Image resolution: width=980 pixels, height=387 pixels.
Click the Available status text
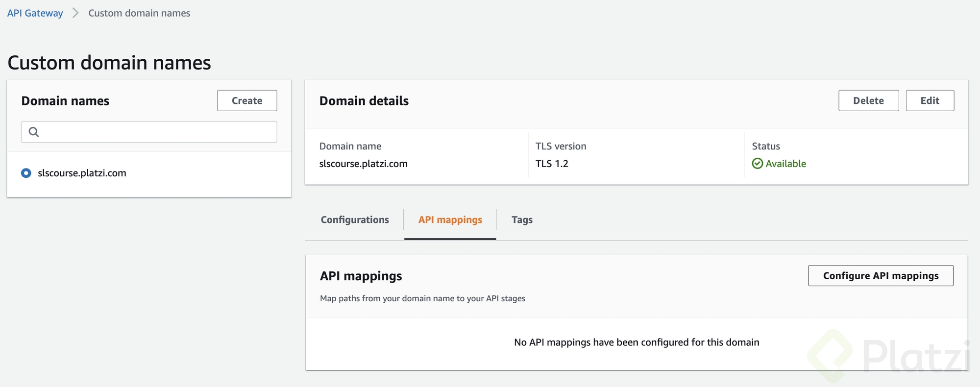[x=786, y=164]
